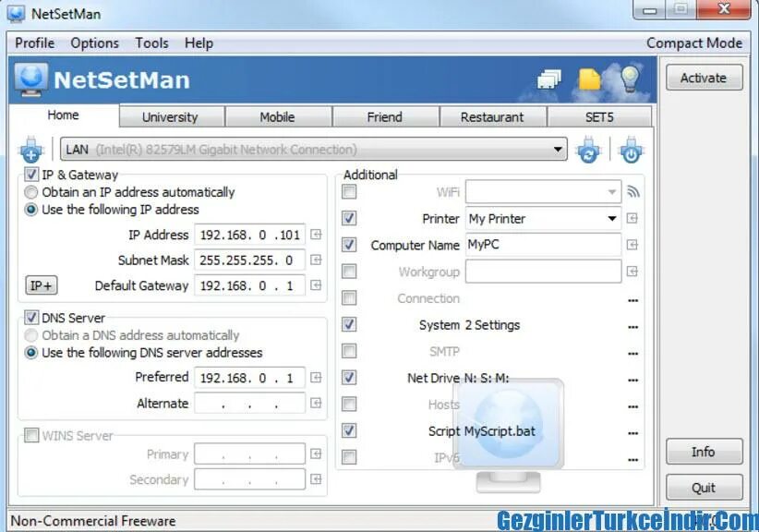Open SMTP settings ellipsis

tap(632, 354)
